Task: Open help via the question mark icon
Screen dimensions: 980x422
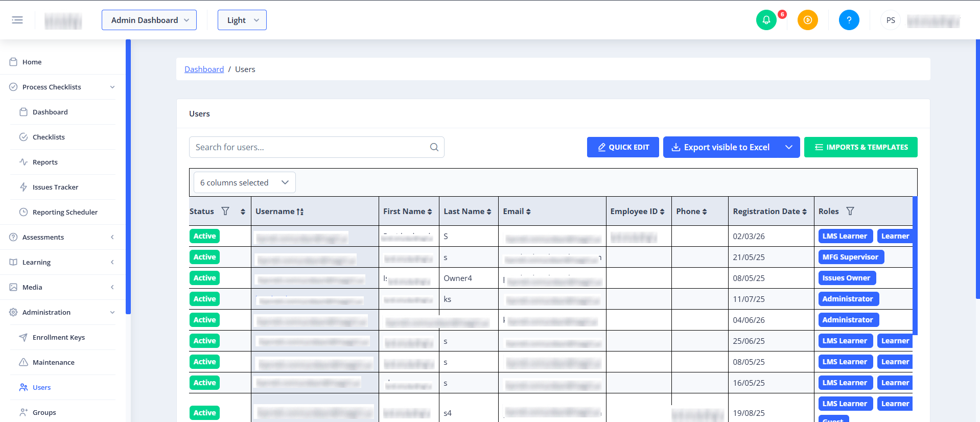Action: tap(849, 20)
